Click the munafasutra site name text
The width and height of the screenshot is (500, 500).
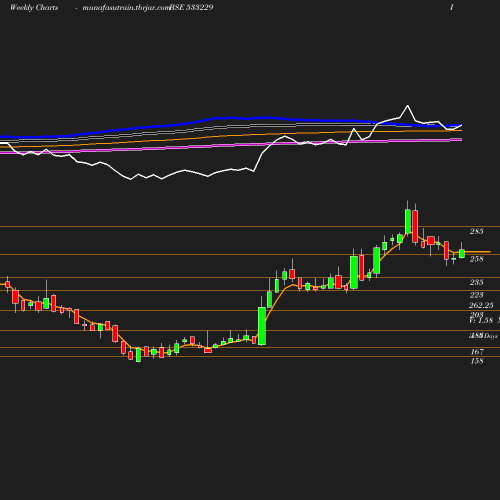pos(126,8)
